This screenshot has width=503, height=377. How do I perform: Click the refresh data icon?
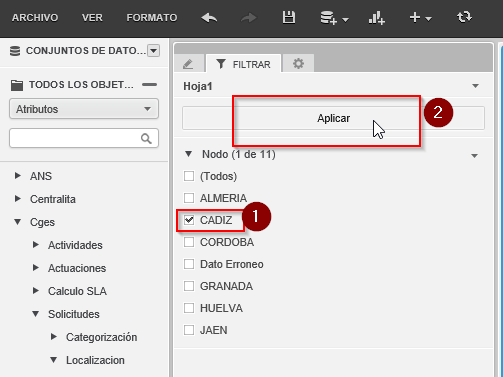464,17
